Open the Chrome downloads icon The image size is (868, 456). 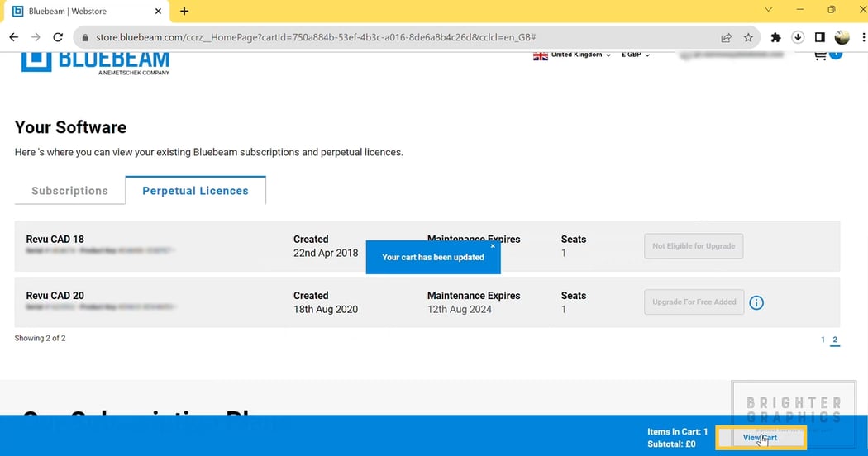pyautogui.click(x=798, y=37)
